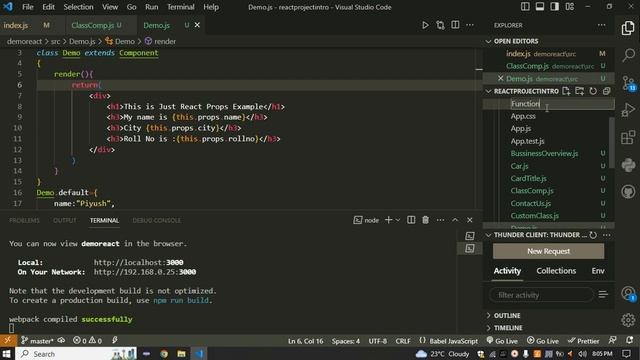Click the errors and warnings count
Image resolution: width=640 pixels, height=360 pixels.
(87, 340)
